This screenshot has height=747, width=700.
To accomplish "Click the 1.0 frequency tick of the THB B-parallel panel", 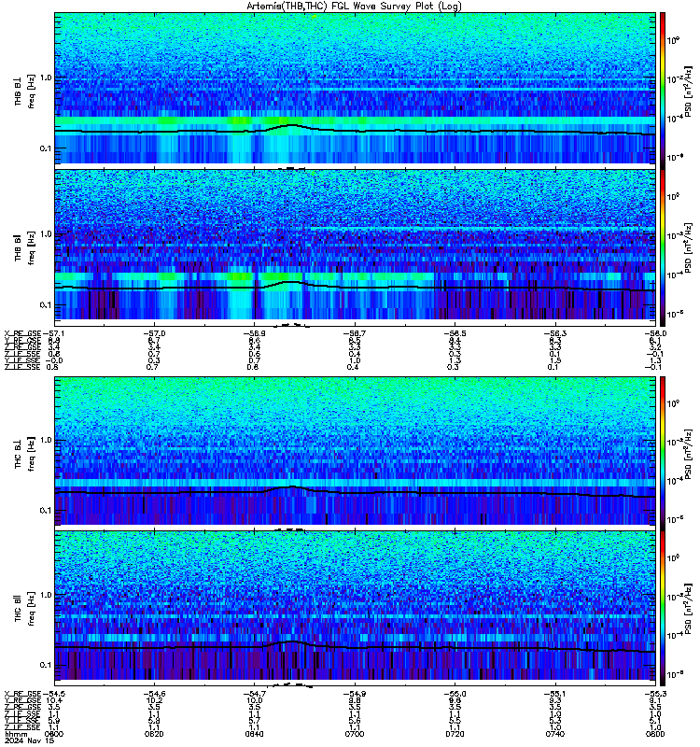I will [x=45, y=234].
